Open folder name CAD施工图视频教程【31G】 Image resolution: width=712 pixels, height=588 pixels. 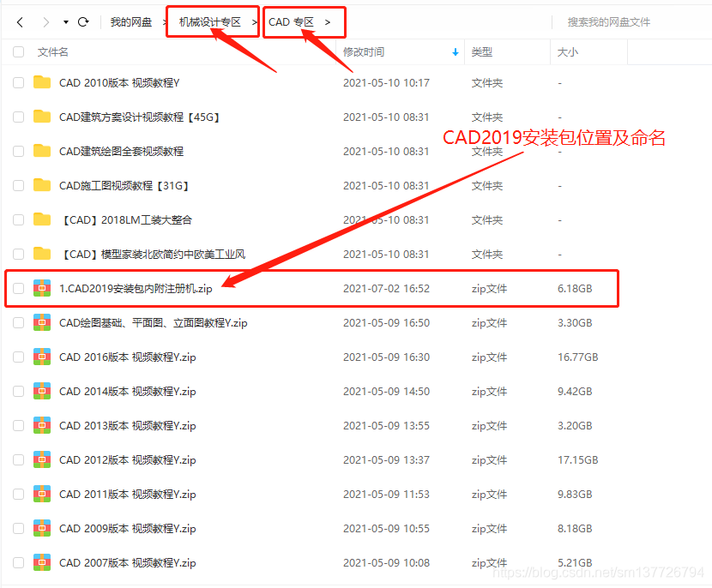pos(124,185)
